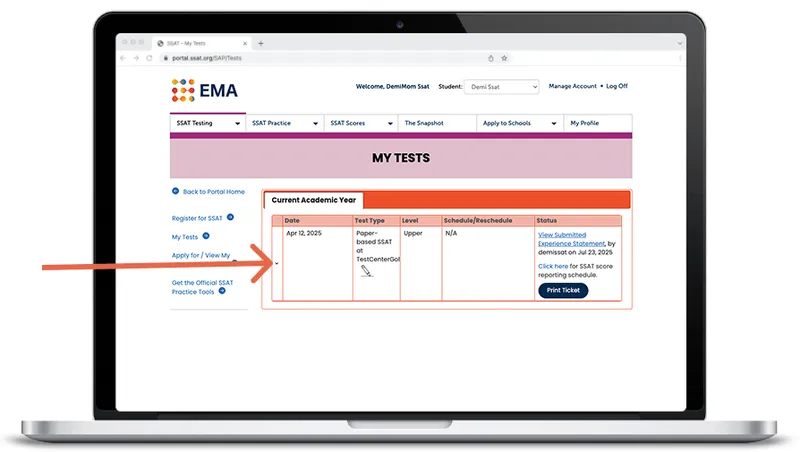Image resolution: width=800 pixels, height=452 pixels.
Task: Click the Register for SSAT link
Action: 197,218
